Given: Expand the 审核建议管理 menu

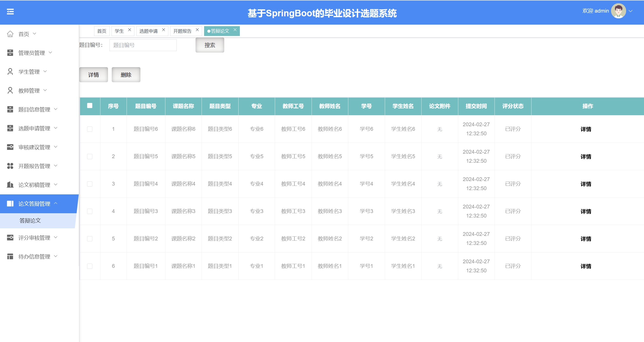Looking at the screenshot, I should tap(56, 147).
